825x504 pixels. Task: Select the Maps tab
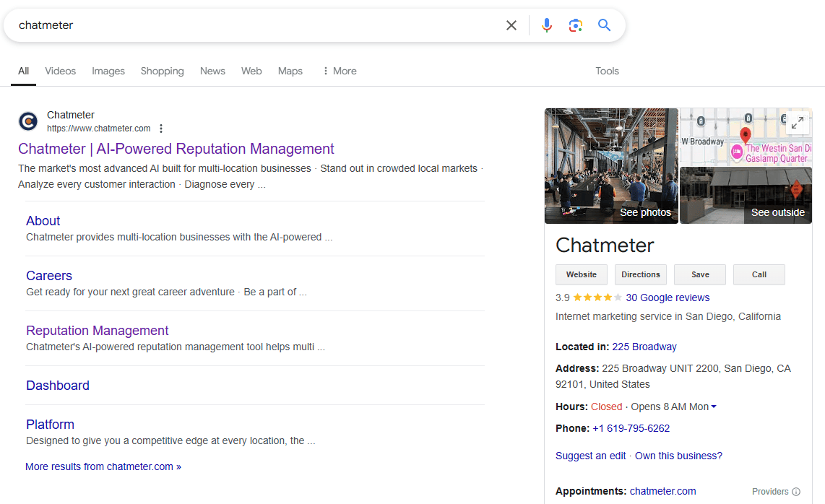[290, 71]
